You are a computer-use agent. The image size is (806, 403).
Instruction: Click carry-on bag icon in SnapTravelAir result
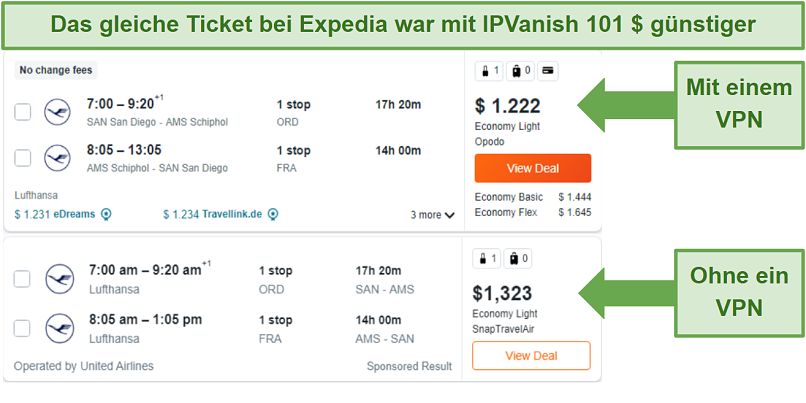tap(486, 259)
